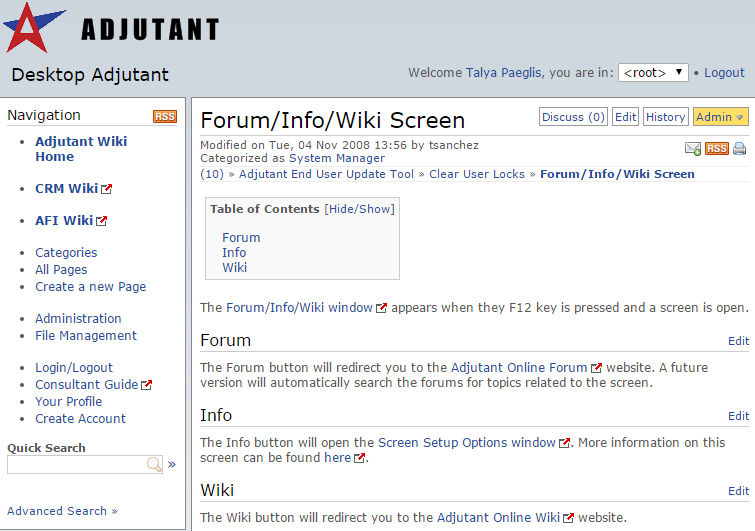Screen dimensions: 755x531
Task: Click external-link icon after AFI Wiki
Action: pos(102,220)
